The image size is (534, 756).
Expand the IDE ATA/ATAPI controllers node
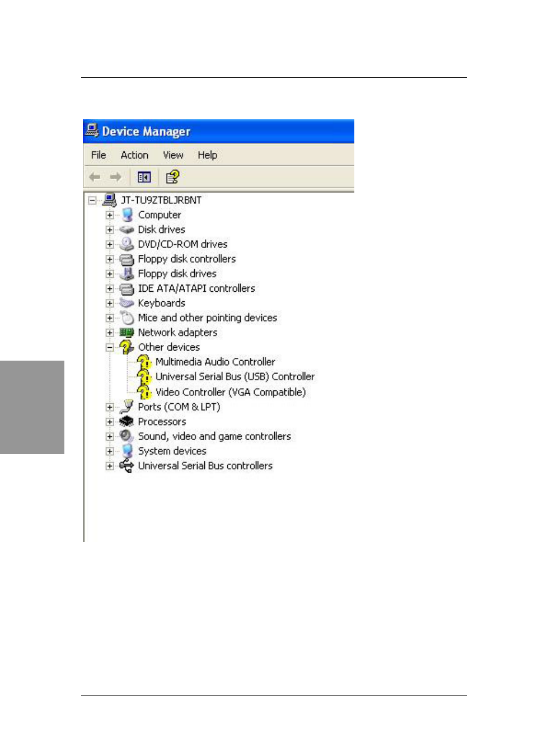(x=110, y=288)
